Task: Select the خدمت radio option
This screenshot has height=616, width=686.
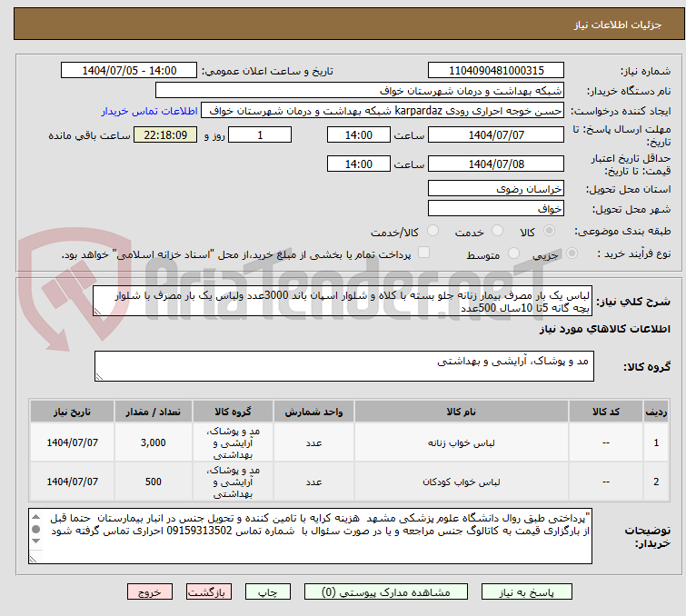Action: pos(497,232)
